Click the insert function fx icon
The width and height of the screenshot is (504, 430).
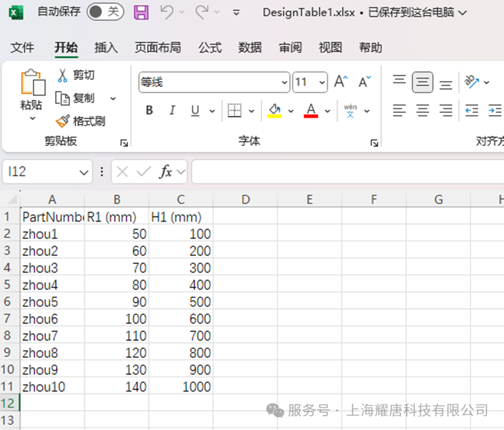tap(165, 172)
